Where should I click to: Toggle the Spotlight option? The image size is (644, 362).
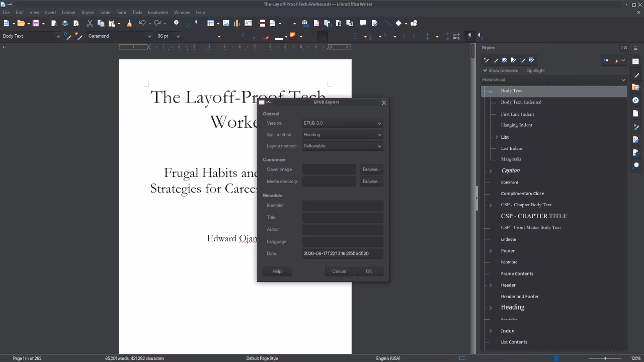pyautogui.click(x=536, y=70)
